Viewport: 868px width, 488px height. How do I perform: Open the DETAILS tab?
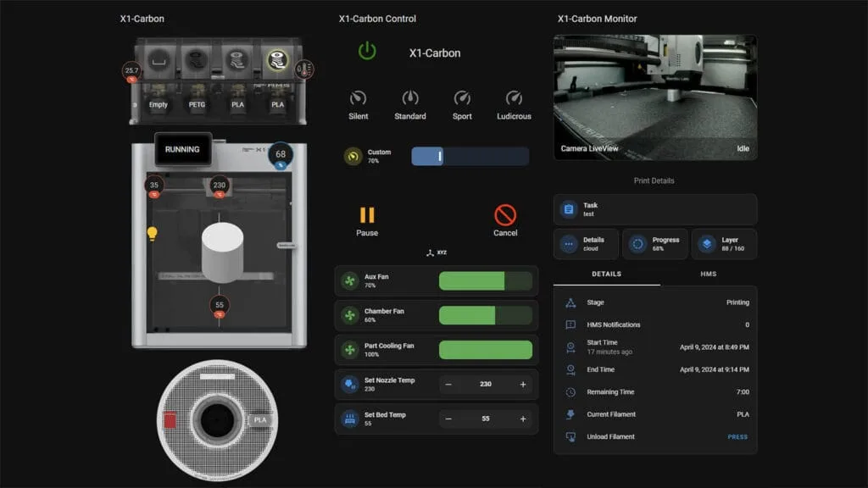pos(606,274)
